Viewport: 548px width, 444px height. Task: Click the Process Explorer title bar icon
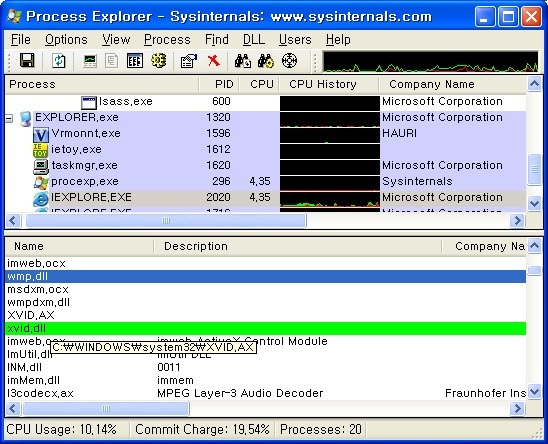point(14,16)
